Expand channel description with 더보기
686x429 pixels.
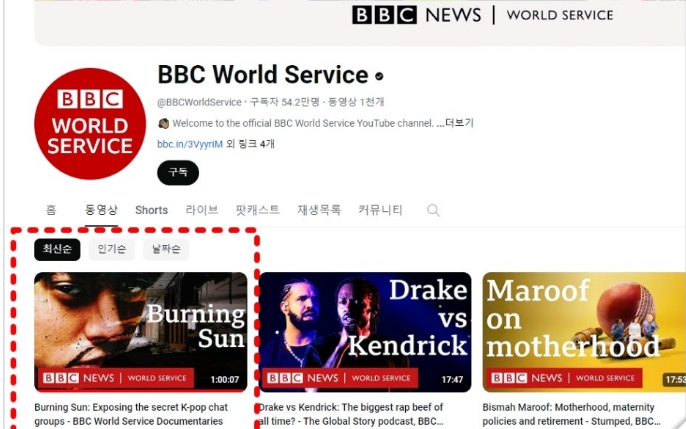tap(459, 123)
